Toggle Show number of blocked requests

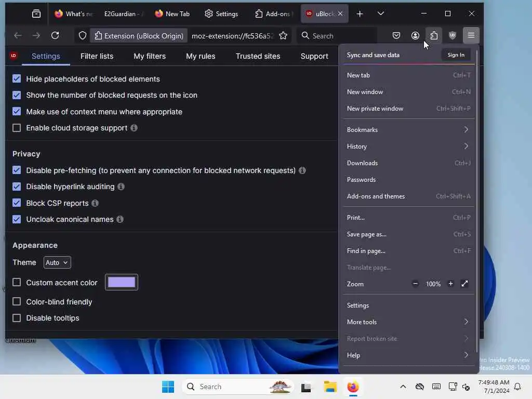pyautogui.click(x=17, y=95)
